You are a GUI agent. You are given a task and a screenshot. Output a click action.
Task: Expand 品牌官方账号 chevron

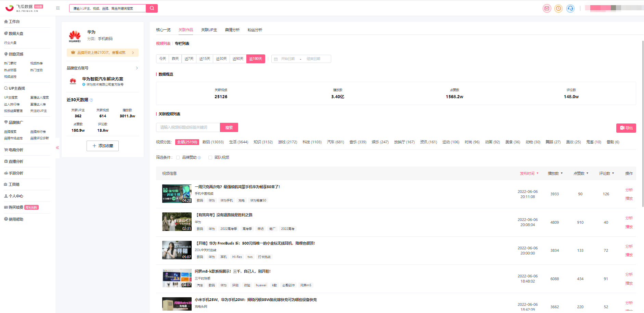tap(137, 68)
